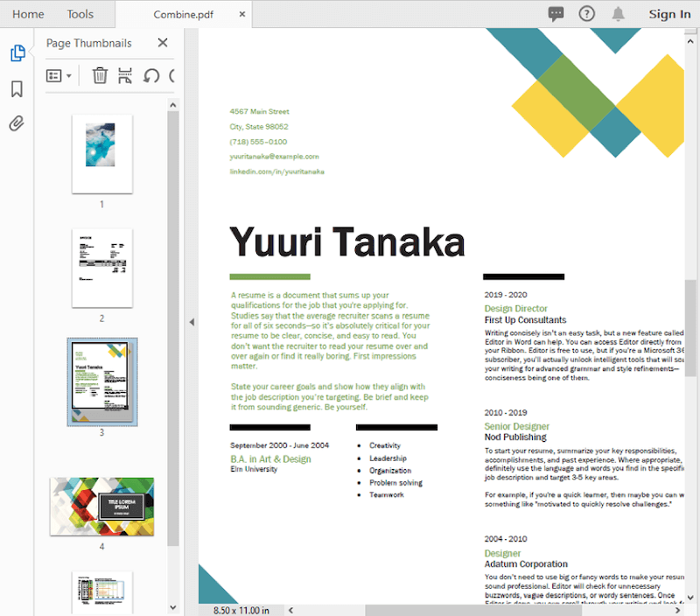The width and height of the screenshot is (700, 616).
Task: Click the yuuritanaka@example.com email link
Action: pyautogui.click(x=274, y=157)
